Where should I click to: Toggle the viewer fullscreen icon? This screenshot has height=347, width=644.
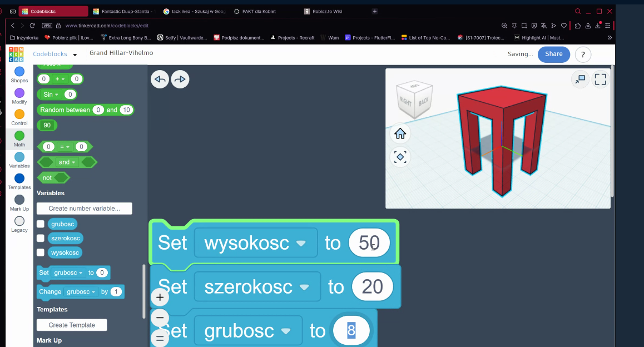(601, 80)
